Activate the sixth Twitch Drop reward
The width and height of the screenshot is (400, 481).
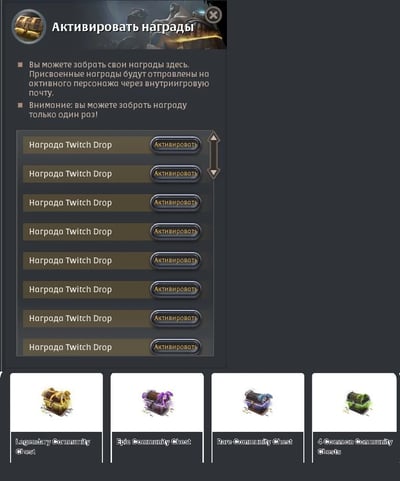click(175, 289)
